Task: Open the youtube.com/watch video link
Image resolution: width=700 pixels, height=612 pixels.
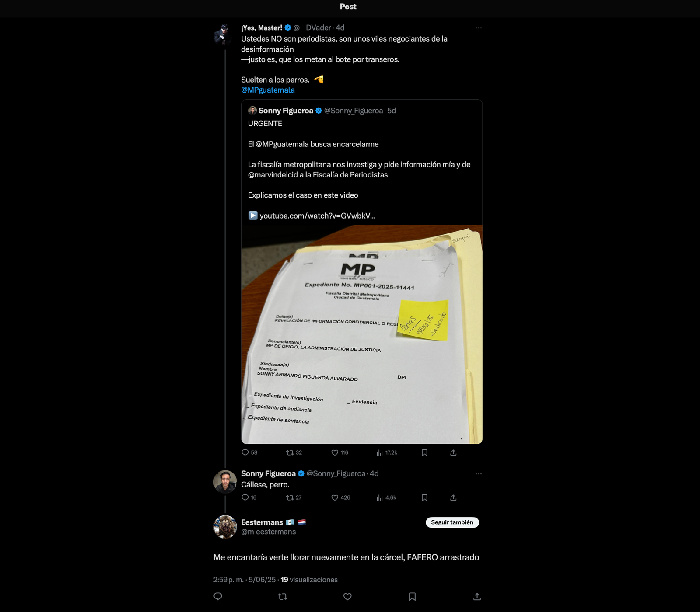Action: click(x=317, y=216)
